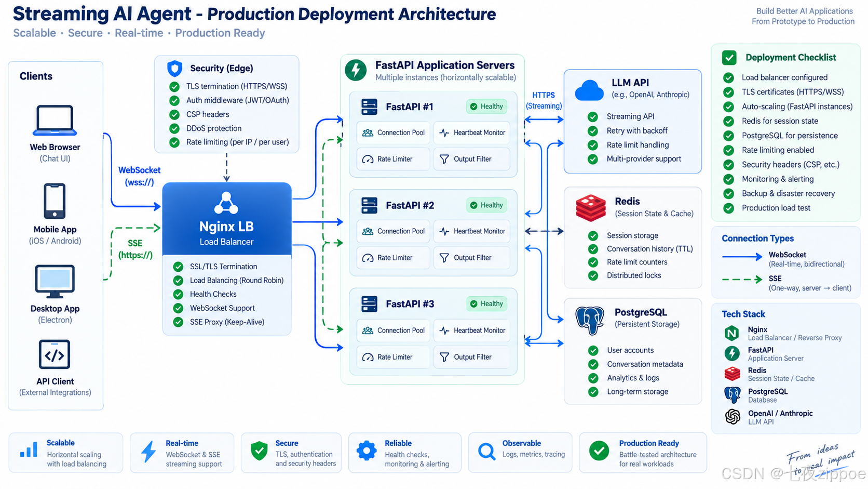Click the check next to Streaming API
Viewport: 868px width, 489px height.
[x=592, y=117]
